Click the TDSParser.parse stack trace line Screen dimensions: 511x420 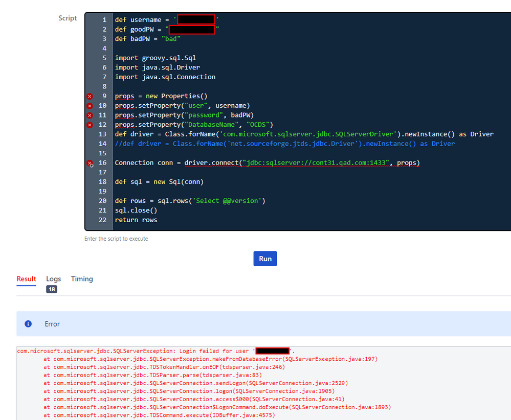pyautogui.click(x=153, y=375)
